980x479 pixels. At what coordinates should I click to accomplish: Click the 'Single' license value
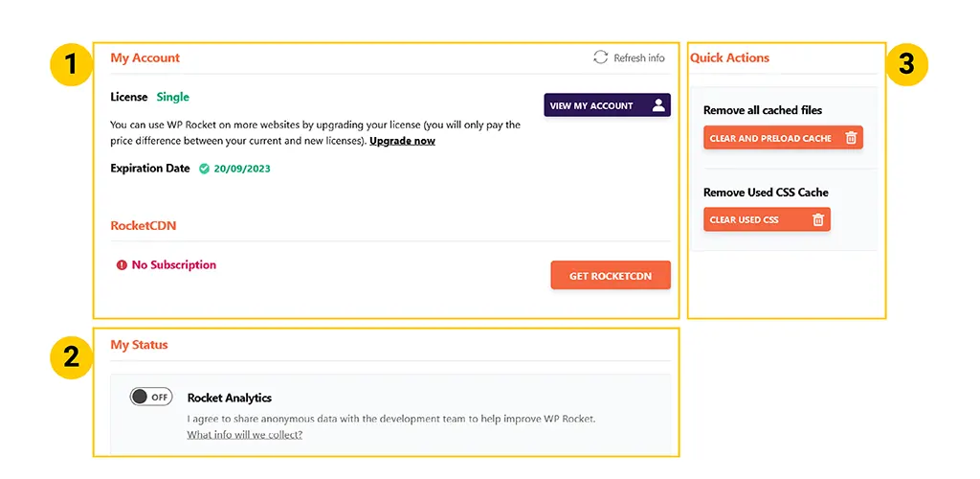[172, 97]
